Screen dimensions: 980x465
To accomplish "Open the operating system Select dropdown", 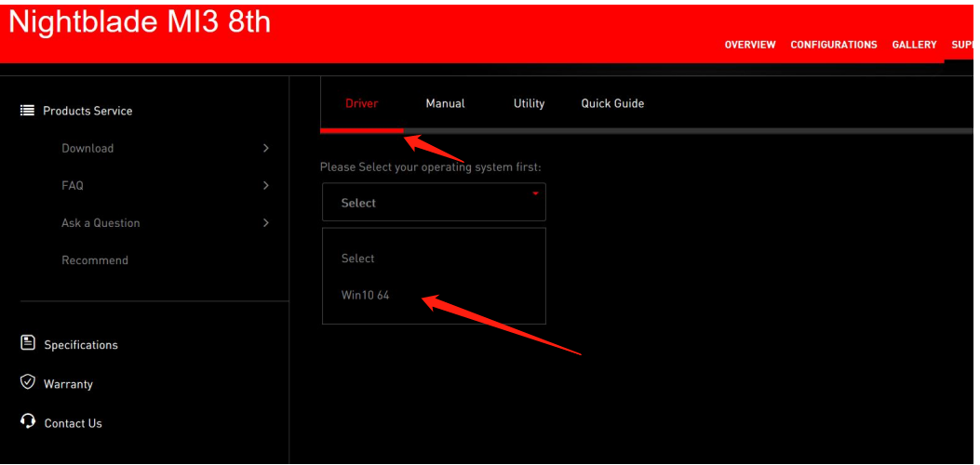I will [x=434, y=202].
